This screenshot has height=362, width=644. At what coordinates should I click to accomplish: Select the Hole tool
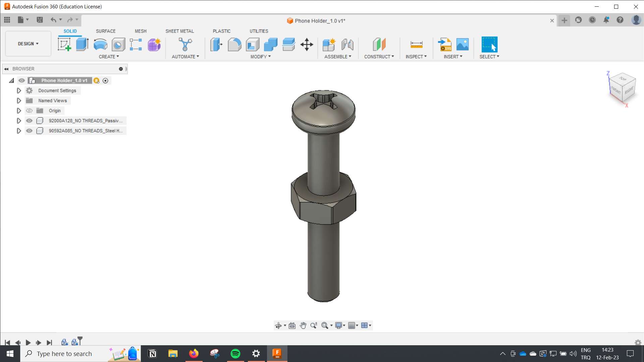118,44
